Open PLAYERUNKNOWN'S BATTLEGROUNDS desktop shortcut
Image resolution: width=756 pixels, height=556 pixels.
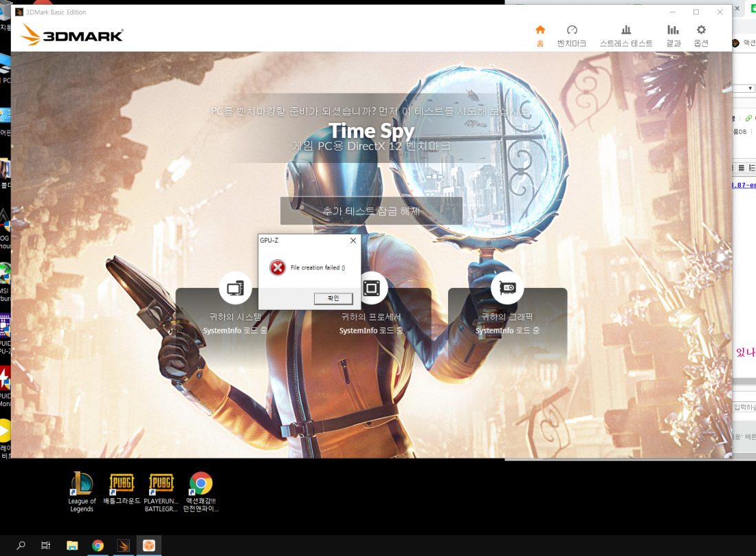[x=161, y=491]
